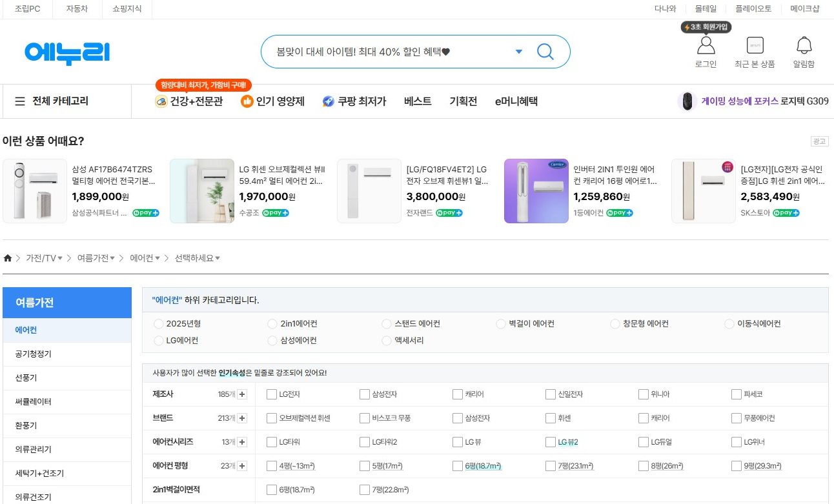The height and width of the screenshot is (504, 834).
Task: Click the 건강+전문관 pill icon
Action: click(x=161, y=101)
